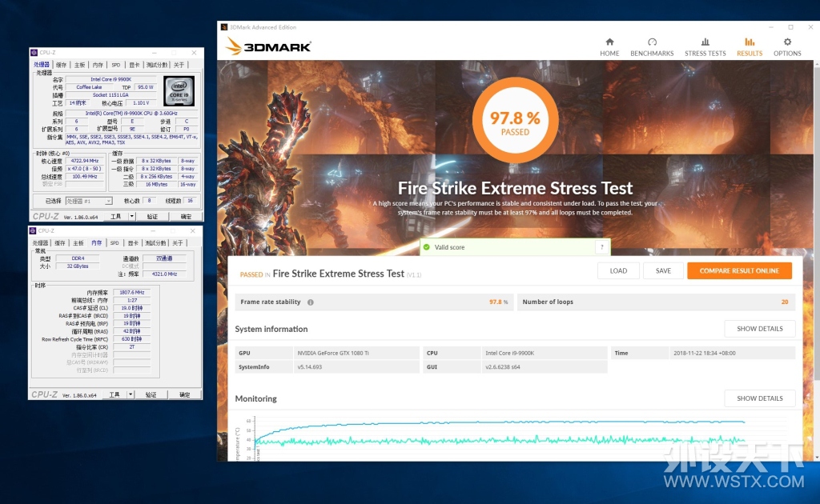Select the RESULTS bar chart icon
Screen dimensions: 820x504
tap(750, 42)
